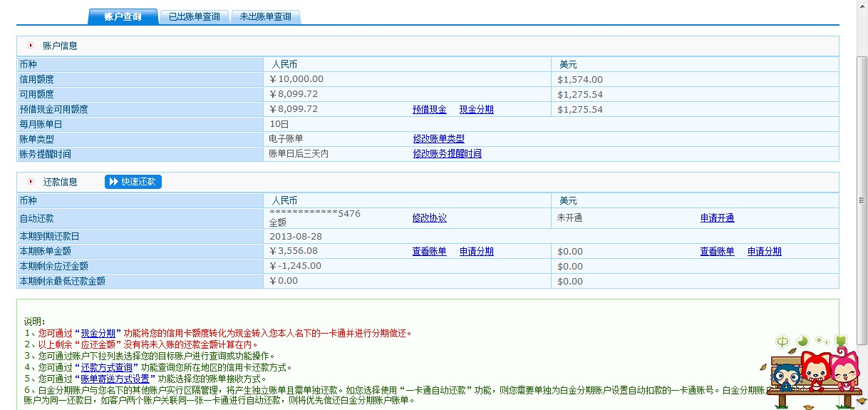Screen dimensions: 868x410
Task: Click the 中 input-method icon above the cartoon
Action: click(782, 340)
